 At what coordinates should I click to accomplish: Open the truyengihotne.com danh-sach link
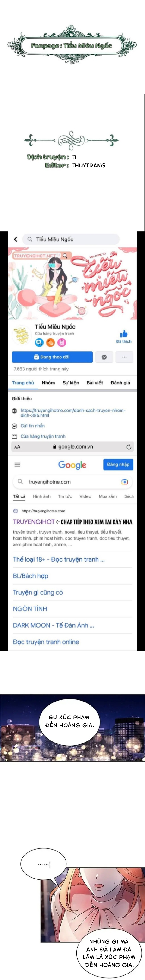pyautogui.click(x=73, y=413)
